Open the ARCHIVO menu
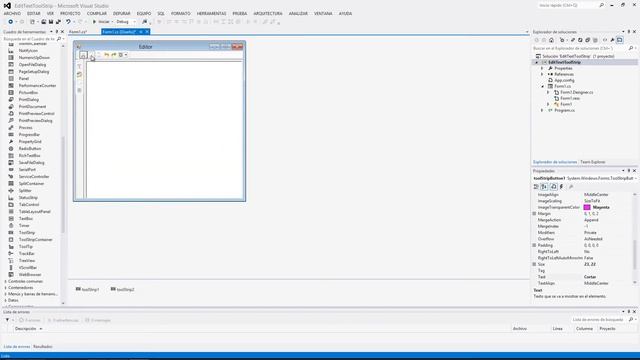640x360 pixels. click(x=12, y=13)
